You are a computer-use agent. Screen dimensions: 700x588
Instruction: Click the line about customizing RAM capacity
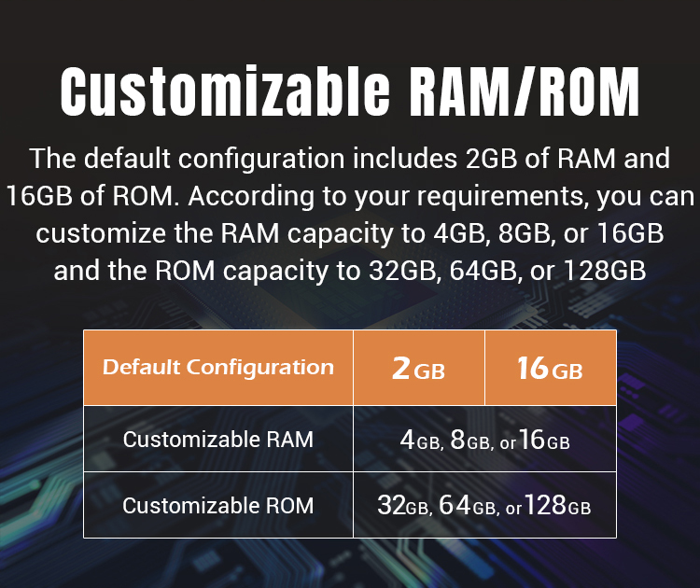(x=350, y=233)
